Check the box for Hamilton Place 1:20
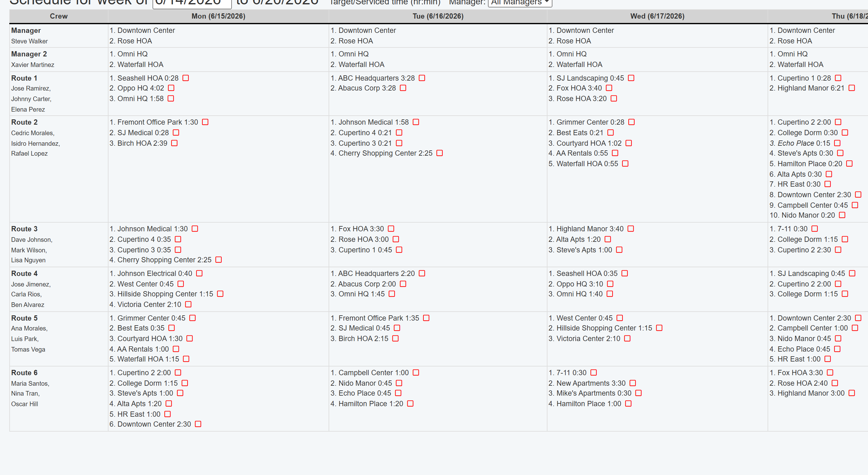This screenshot has width=868, height=475. (410, 403)
